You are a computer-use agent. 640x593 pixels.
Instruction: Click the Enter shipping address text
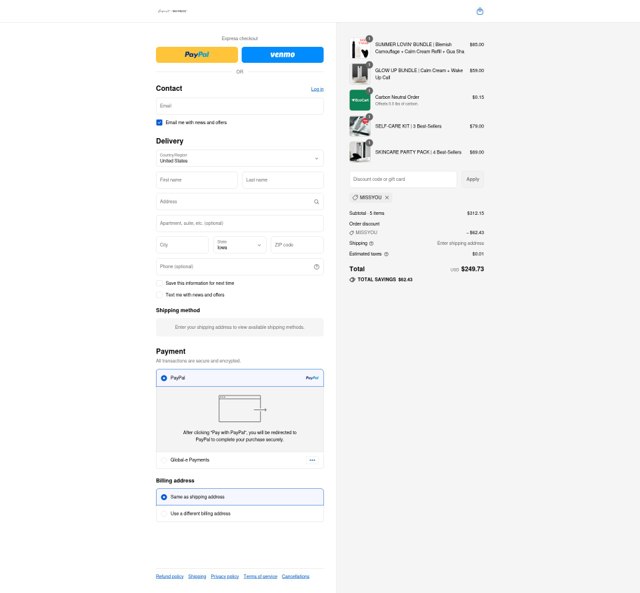coord(460,243)
